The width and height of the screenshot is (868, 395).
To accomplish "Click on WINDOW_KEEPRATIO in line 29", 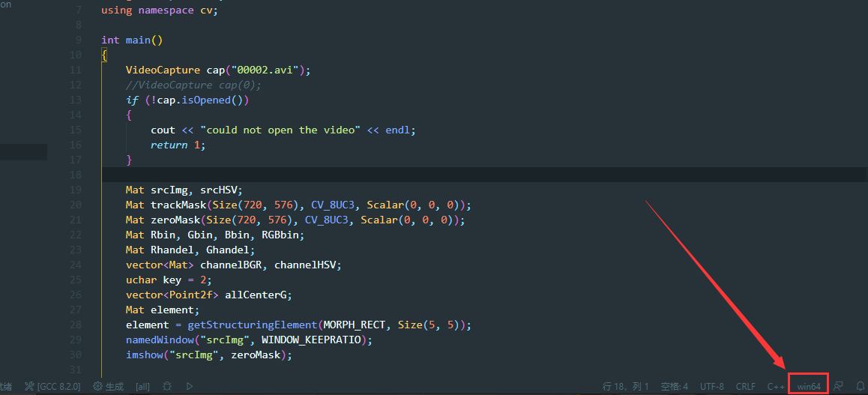I will pos(310,339).
